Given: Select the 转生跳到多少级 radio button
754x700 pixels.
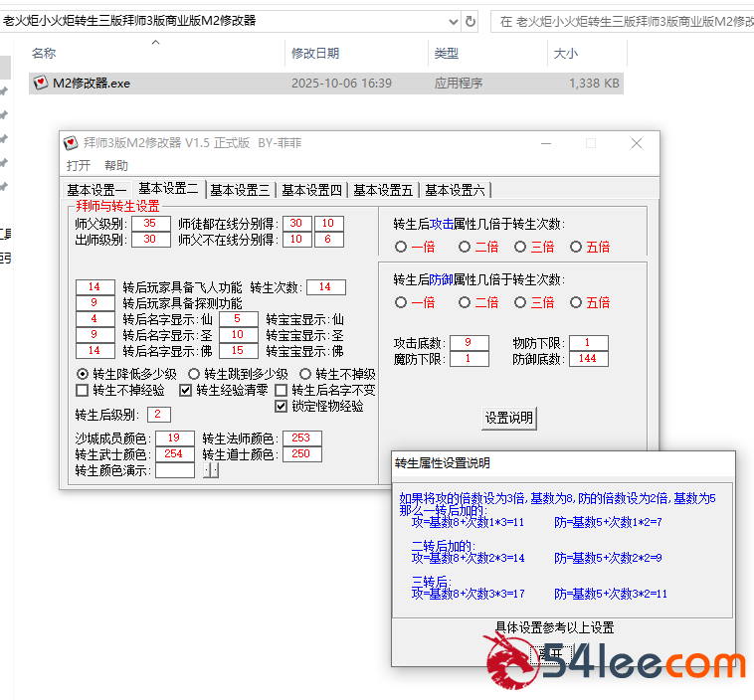Looking at the screenshot, I should (194, 374).
